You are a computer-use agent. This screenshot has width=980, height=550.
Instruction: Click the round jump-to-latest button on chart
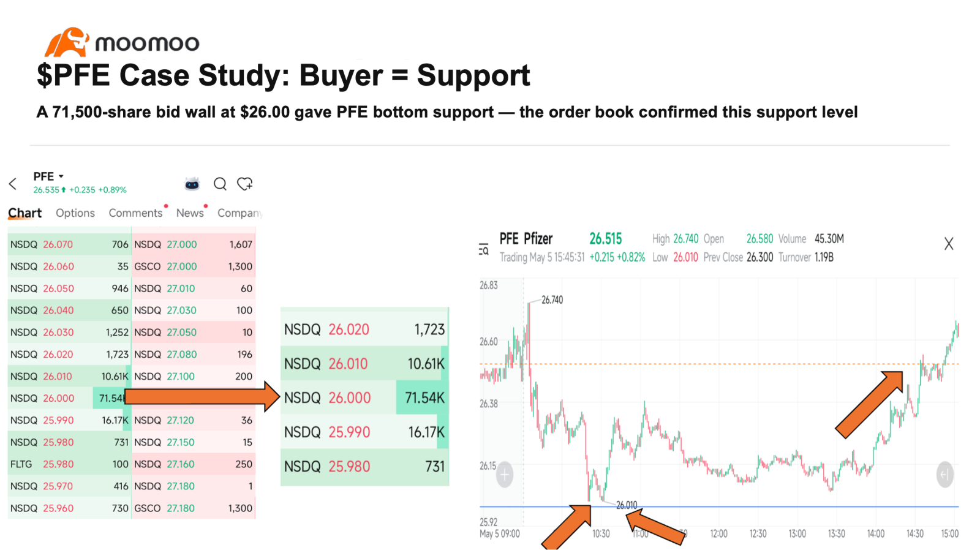pos(945,475)
